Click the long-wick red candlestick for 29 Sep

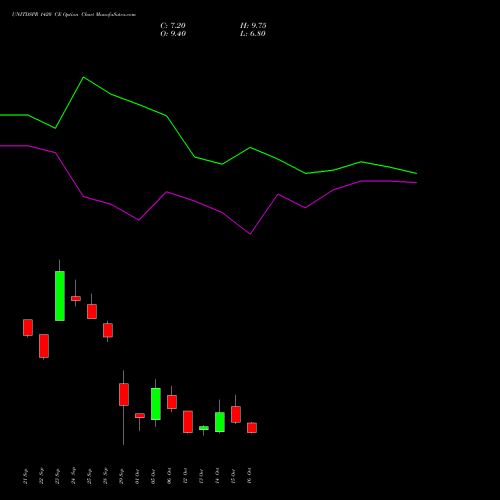[124, 395]
